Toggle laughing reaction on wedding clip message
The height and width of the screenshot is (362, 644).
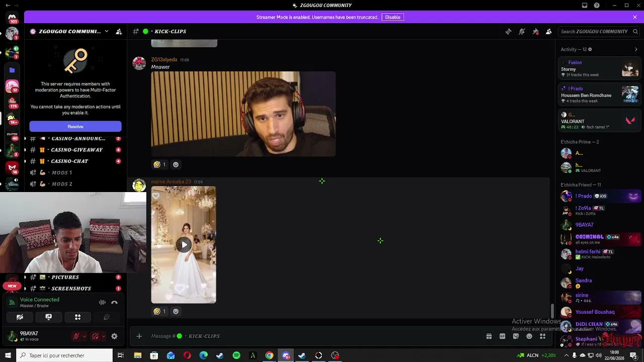159,311
